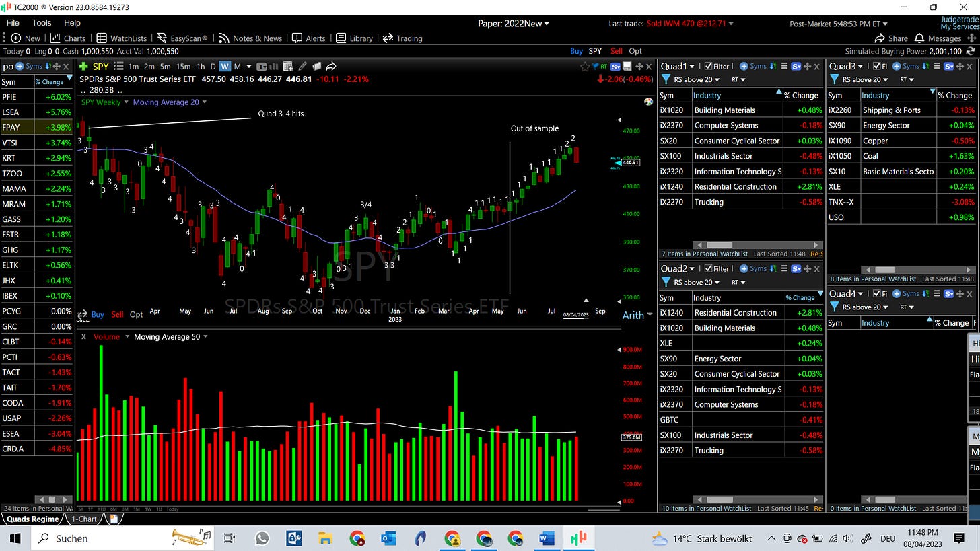The width and height of the screenshot is (980, 551).
Task: Select the Quads Regime layout tab
Action: pyautogui.click(x=32, y=519)
